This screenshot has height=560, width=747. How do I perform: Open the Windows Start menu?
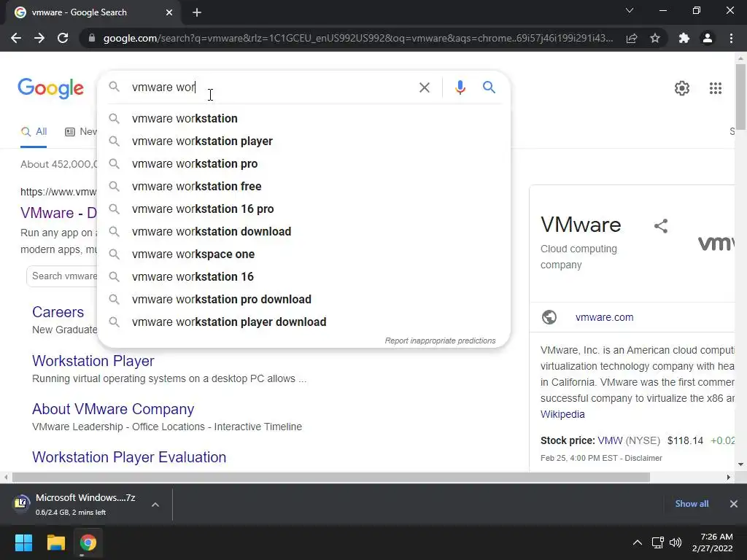click(23, 542)
